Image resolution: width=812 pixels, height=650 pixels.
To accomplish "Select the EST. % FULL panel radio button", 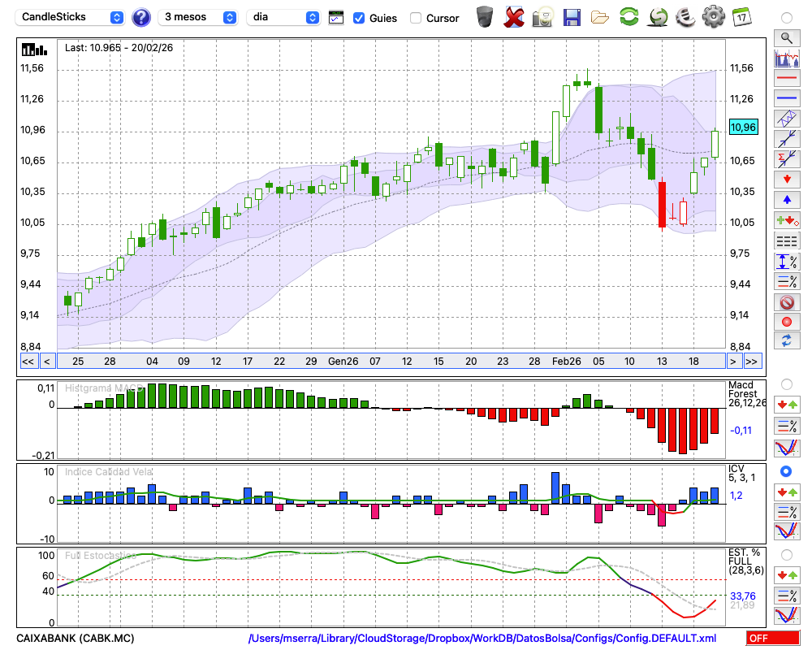I will pyautogui.click(x=787, y=555).
